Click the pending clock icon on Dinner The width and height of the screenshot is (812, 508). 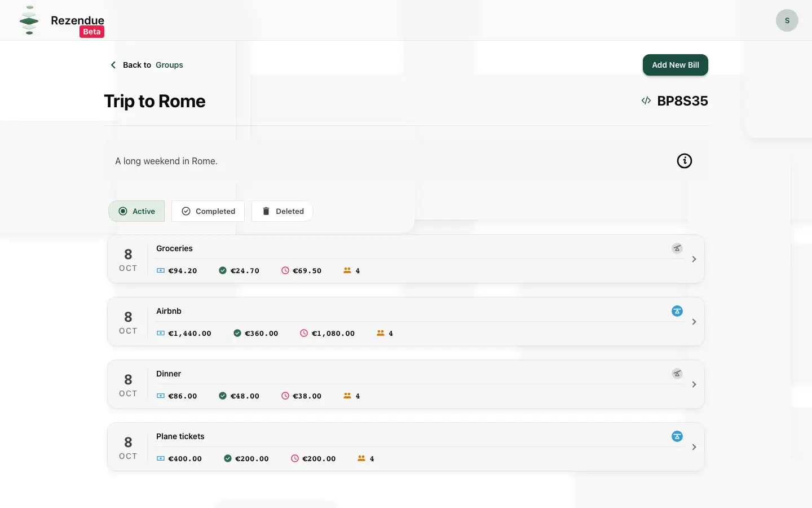click(x=285, y=396)
